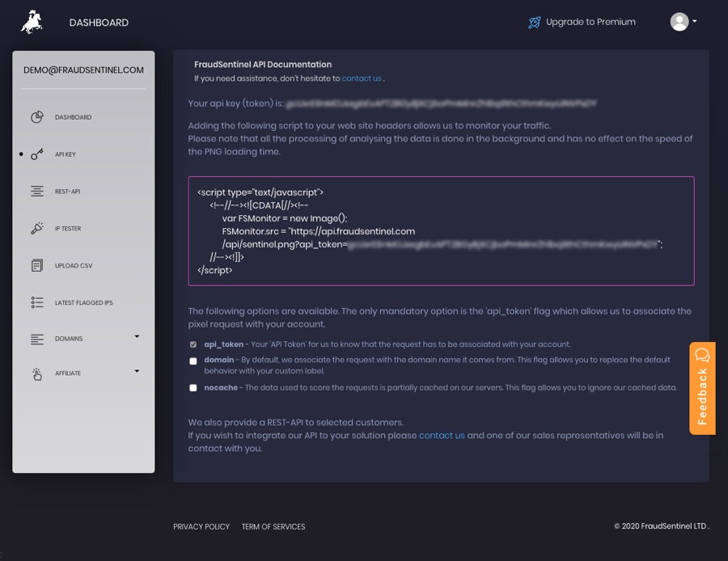Click inside the script code snippet box
The height and width of the screenshot is (561, 728).
(x=441, y=231)
